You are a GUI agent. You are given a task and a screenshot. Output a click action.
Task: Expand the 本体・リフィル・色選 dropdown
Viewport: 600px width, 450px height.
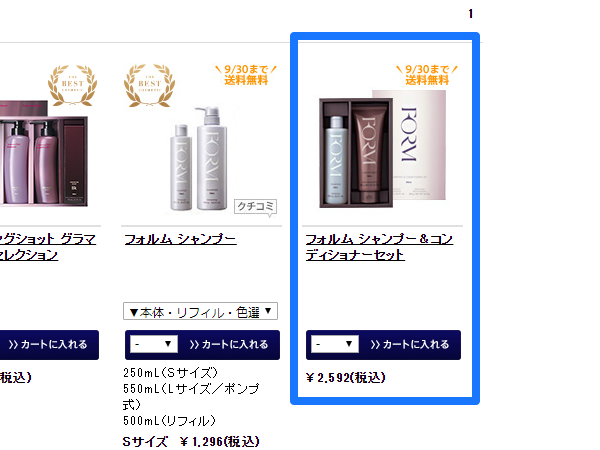(201, 312)
